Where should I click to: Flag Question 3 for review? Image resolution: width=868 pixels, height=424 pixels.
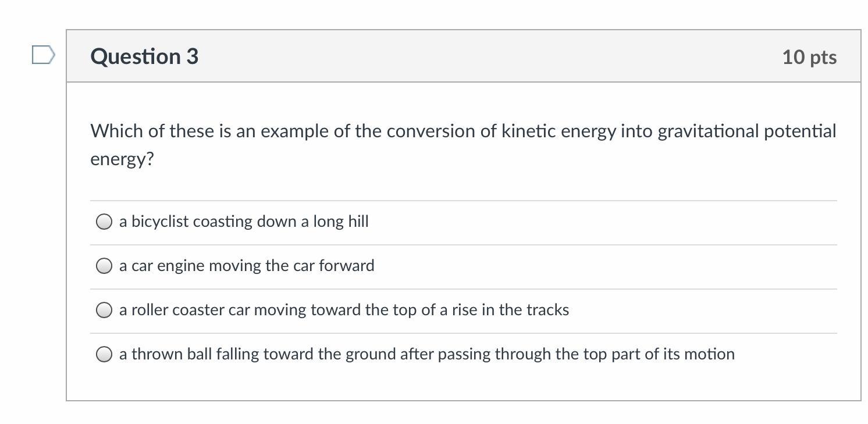(x=43, y=55)
